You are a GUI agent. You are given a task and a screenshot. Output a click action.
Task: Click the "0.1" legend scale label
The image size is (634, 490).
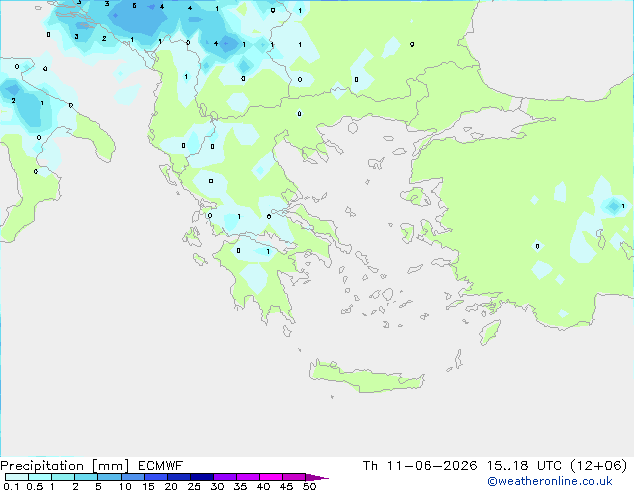[x=11, y=486]
